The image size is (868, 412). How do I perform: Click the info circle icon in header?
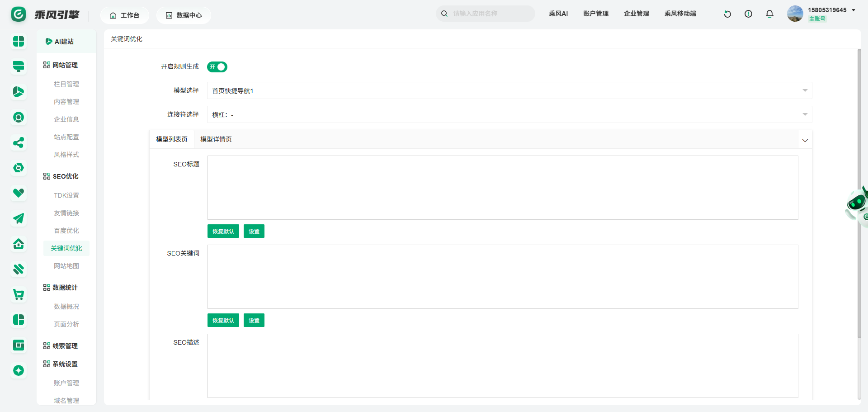click(748, 14)
